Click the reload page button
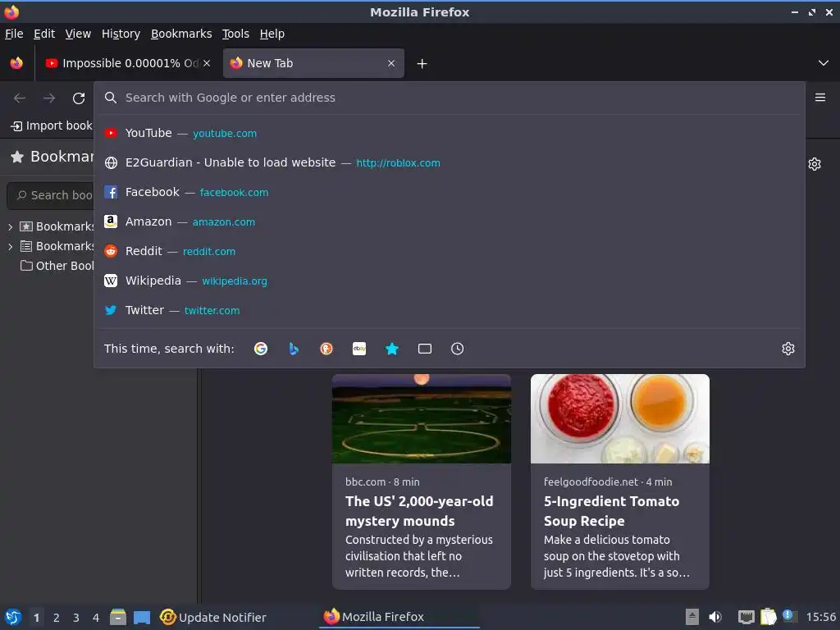The height and width of the screenshot is (630, 840). pos(79,98)
